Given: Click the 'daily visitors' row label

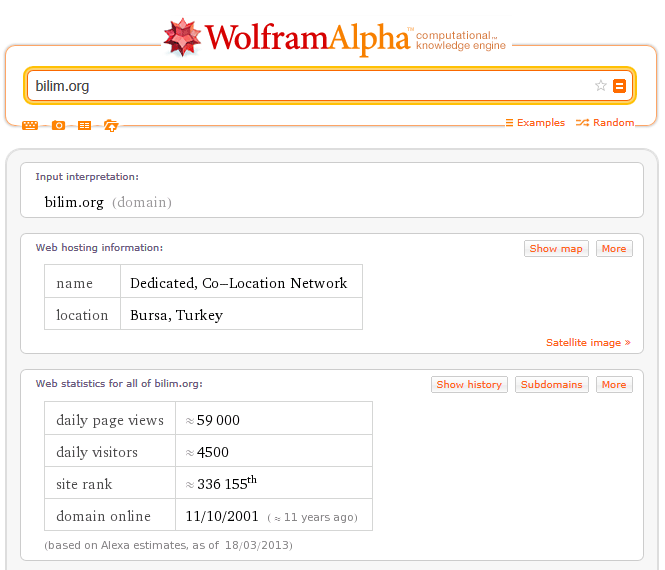Looking at the screenshot, I should (97, 452).
